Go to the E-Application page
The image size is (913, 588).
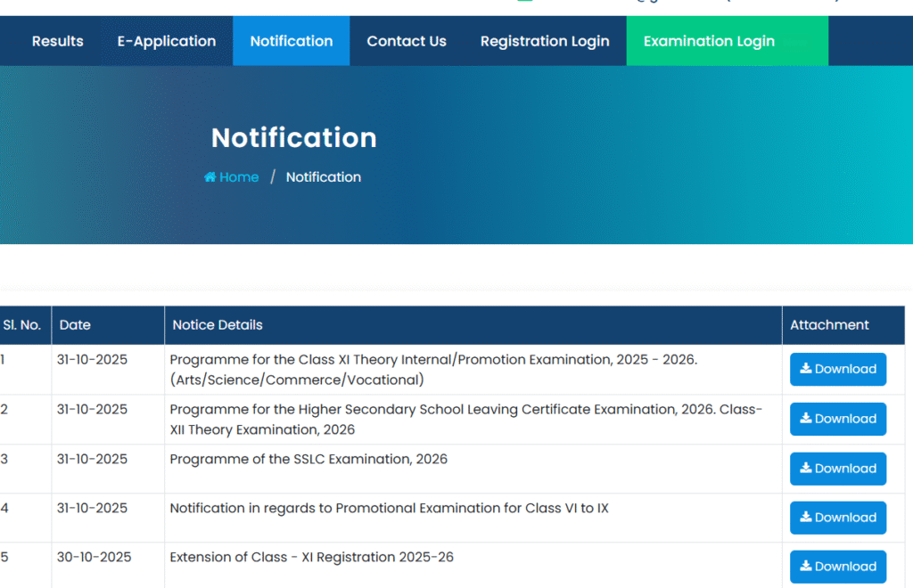167,41
